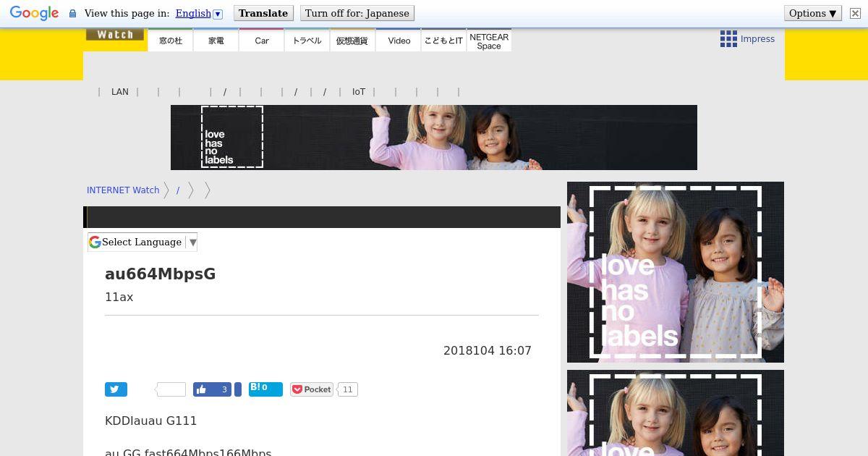Click the article date 2018104 16:07

[x=488, y=351]
